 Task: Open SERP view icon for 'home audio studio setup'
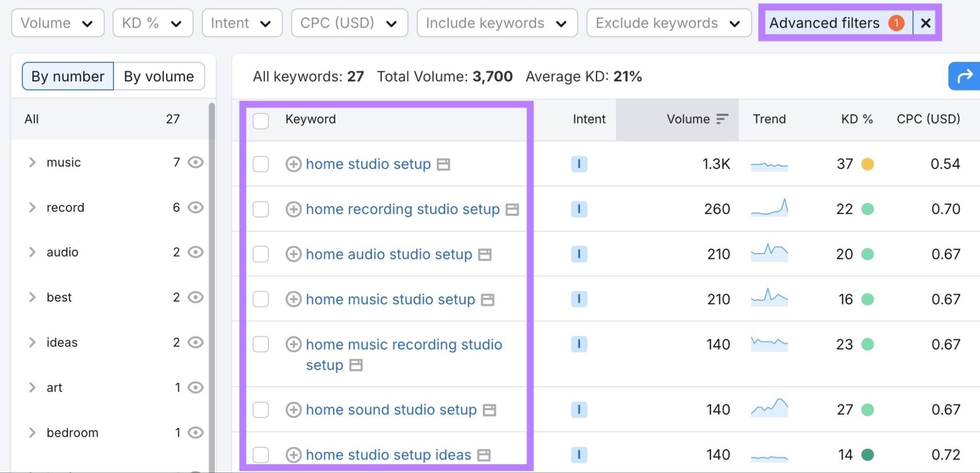[x=485, y=255]
